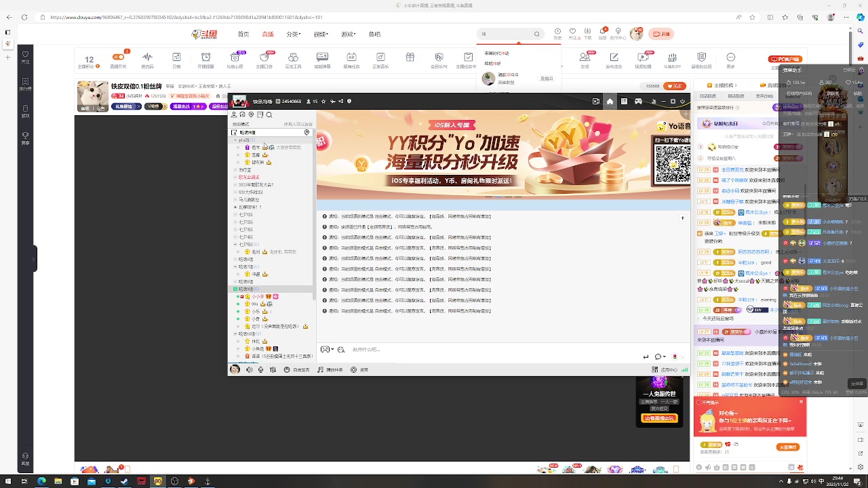Open the YY list panel icon next to home
868x488 pixels.
click(x=624, y=102)
